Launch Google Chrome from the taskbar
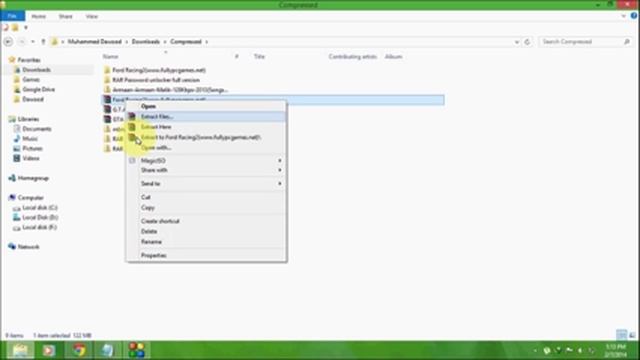The height and width of the screenshot is (360, 640). (79, 350)
